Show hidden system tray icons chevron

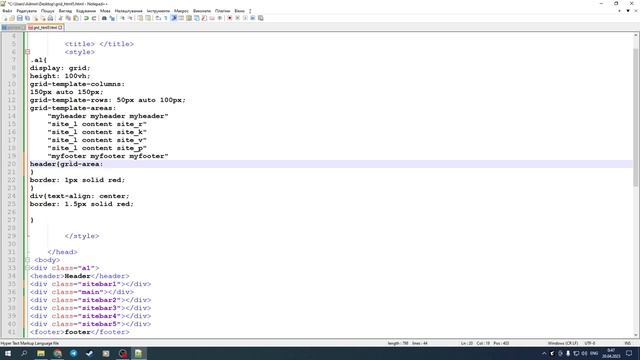tap(544, 353)
